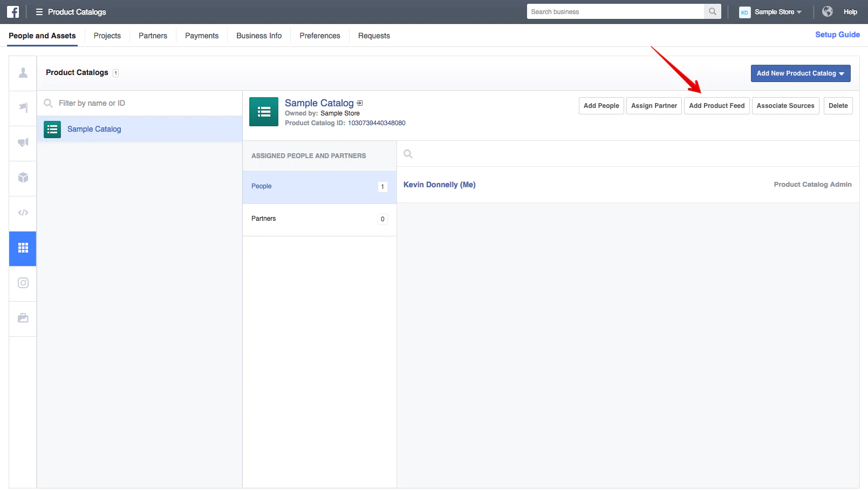The image size is (868, 490).
Task: Go to the Payments tab
Action: (202, 36)
